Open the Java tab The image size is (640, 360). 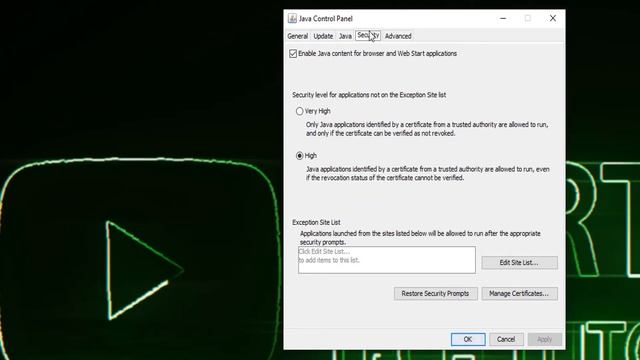point(345,36)
